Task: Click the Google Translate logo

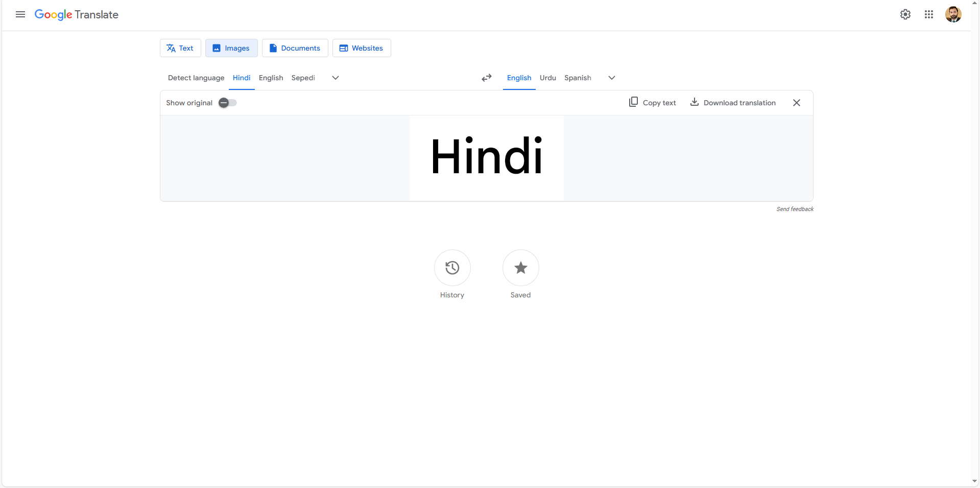Action: pyautogui.click(x=76, y=14)
